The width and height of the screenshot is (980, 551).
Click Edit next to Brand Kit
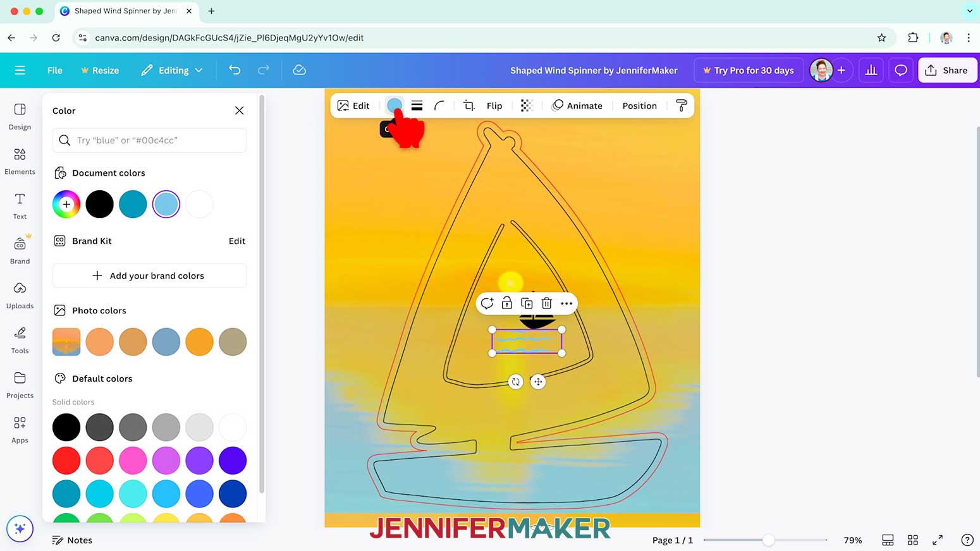pos(237,241)
